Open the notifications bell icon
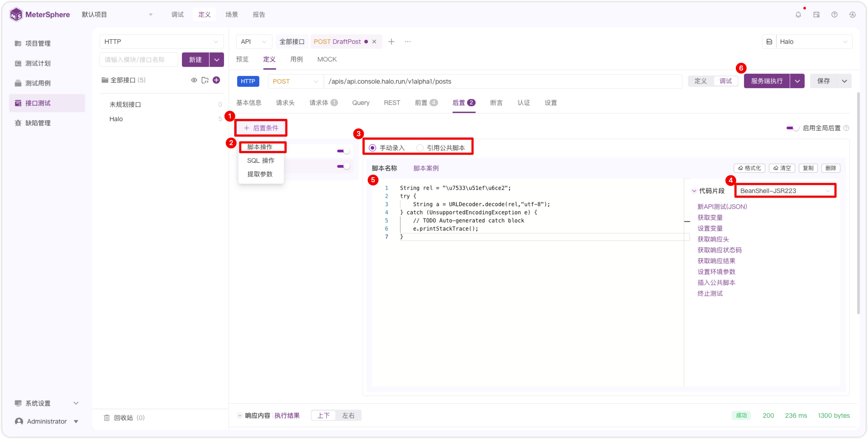 click(798, 14)
